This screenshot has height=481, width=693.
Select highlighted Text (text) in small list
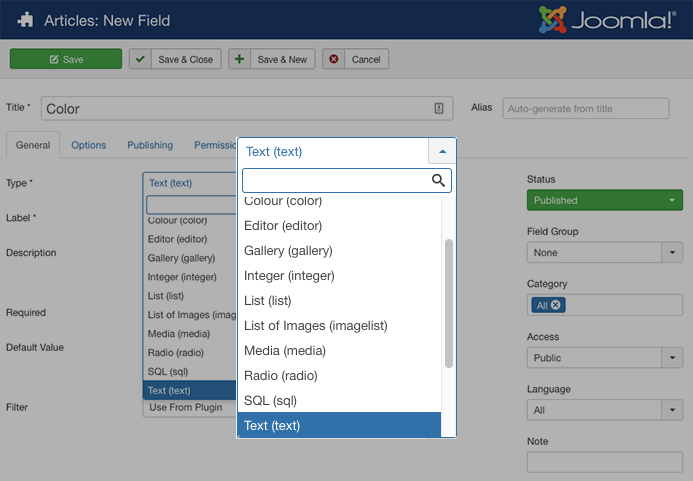tap(190, 390)
